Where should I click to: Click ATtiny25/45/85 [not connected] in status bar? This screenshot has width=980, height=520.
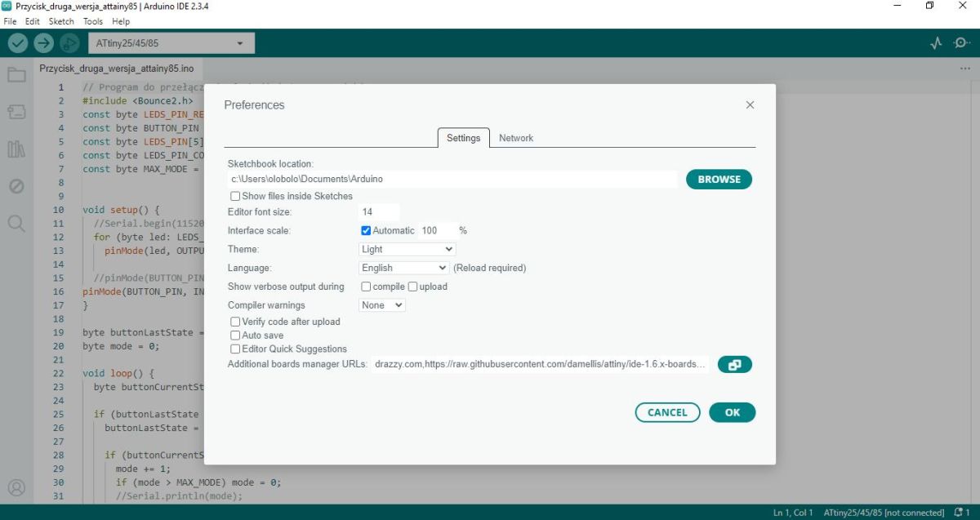tap(884, 513)
